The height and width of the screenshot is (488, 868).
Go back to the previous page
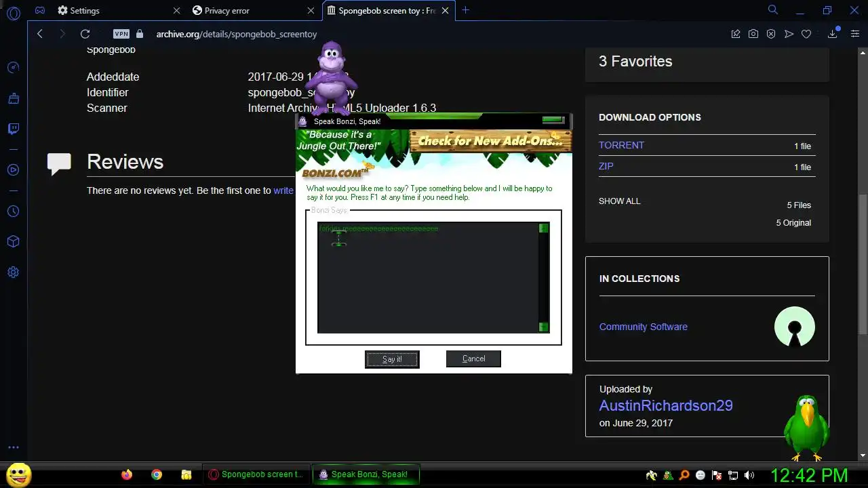[40, 34]
